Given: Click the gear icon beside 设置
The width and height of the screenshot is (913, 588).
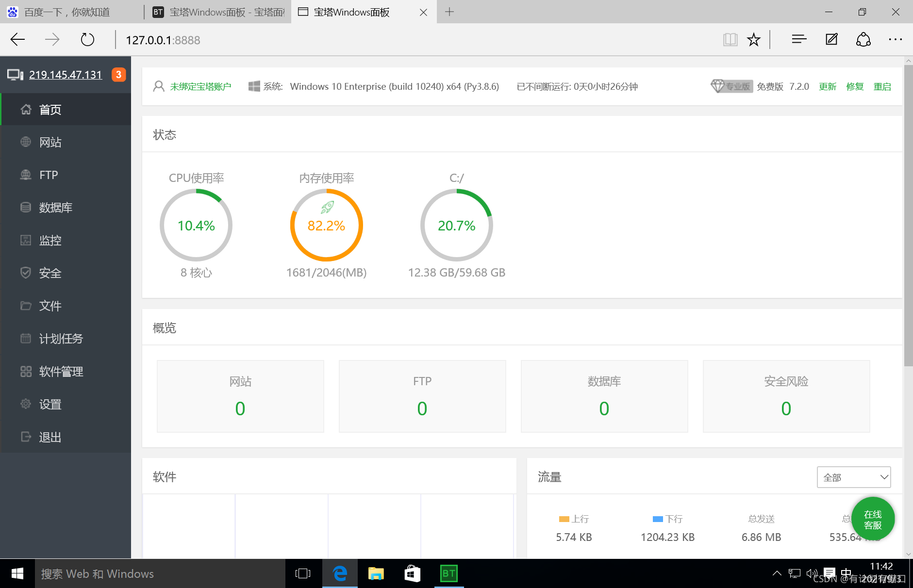Looking at the screenshot, I should point(26,404).
